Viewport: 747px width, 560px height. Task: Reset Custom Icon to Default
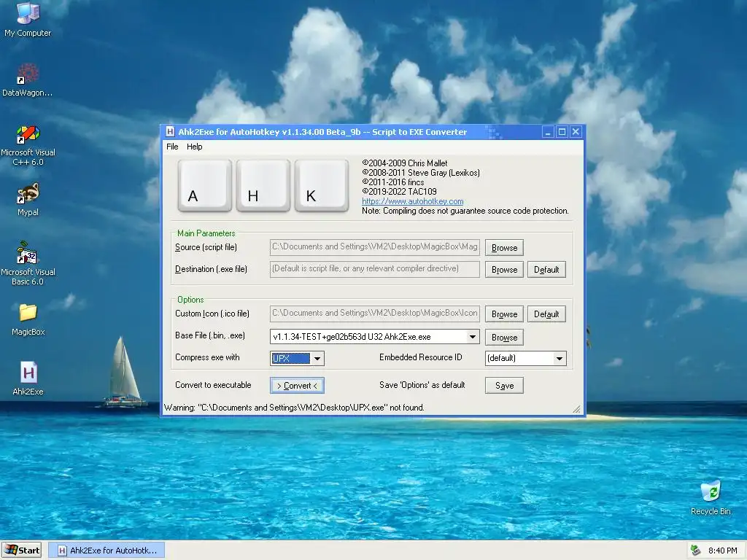click(x=546, y=314)
